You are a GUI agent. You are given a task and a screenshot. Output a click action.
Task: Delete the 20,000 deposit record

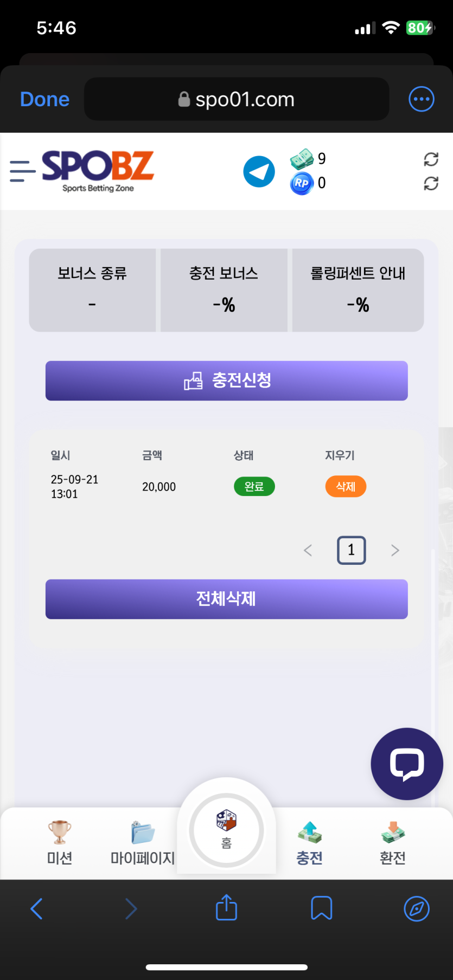coord(346,486)
